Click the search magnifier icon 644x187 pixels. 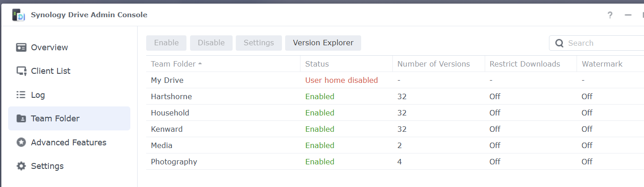coord(559,43)
